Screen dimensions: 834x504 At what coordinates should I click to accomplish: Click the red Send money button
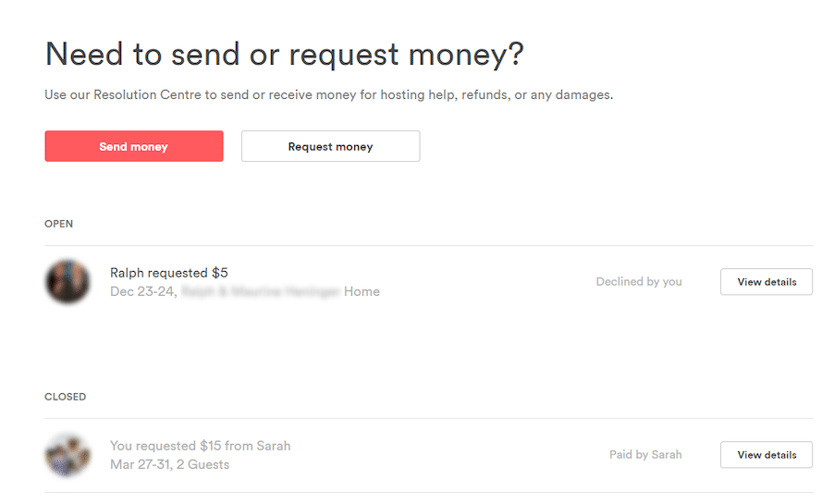point(134,146)
